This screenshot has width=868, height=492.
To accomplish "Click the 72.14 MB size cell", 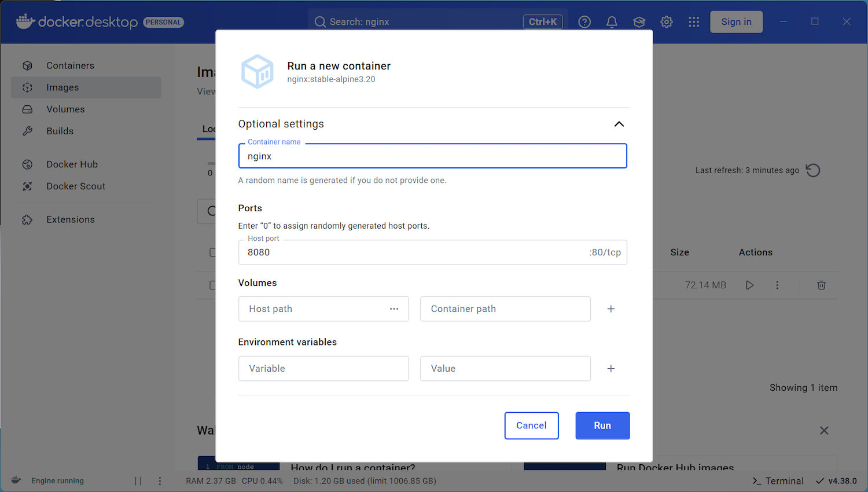I will click(705, 285).
